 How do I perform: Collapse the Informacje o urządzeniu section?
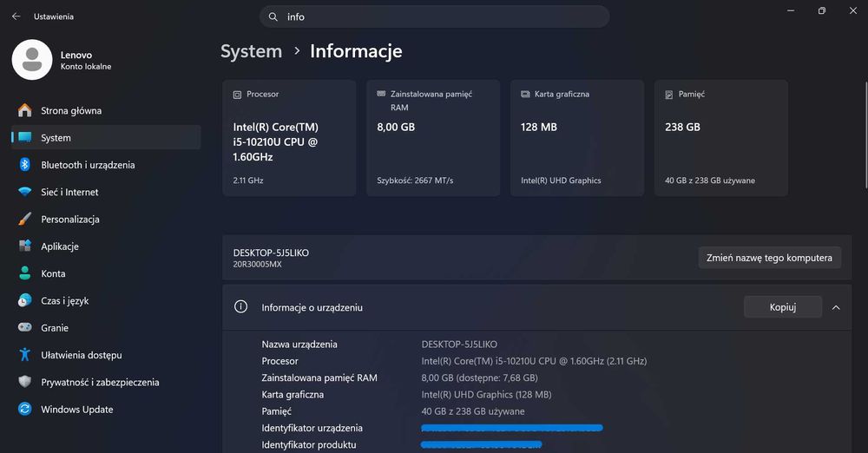(836, 307)
